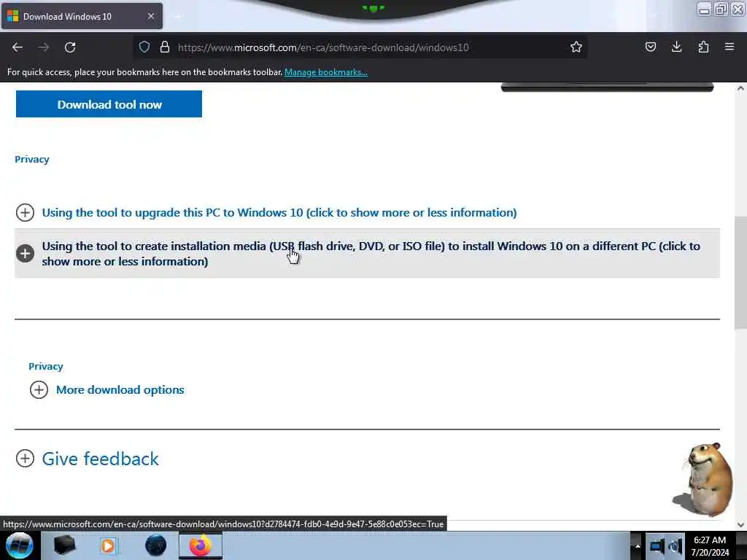Open the taskbar clock showing 6:27 AM

pos(710,545)
